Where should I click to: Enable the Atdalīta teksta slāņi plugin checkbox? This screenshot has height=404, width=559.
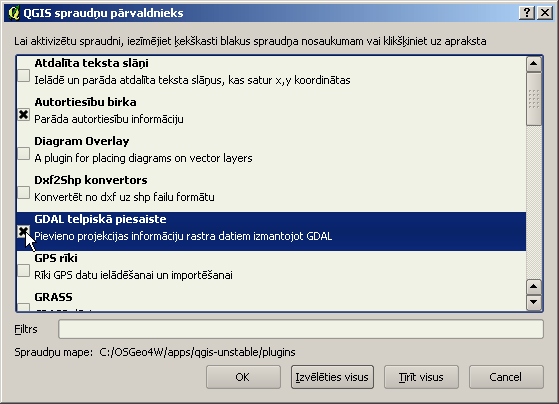click(24, 75)
